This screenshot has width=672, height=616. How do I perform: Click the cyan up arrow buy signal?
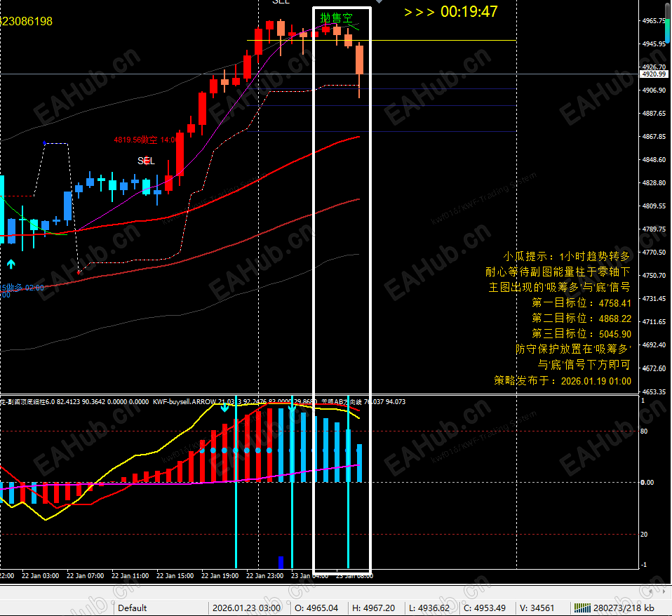coord(11,264)
